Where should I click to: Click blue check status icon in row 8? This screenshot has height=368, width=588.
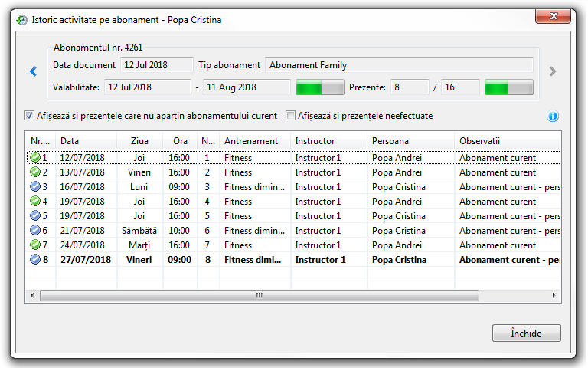34,260
